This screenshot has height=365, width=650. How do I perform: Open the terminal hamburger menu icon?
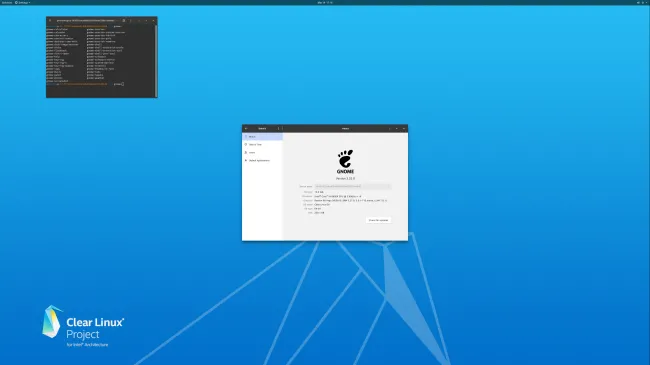pyautogui.click(x=131, y=20)
